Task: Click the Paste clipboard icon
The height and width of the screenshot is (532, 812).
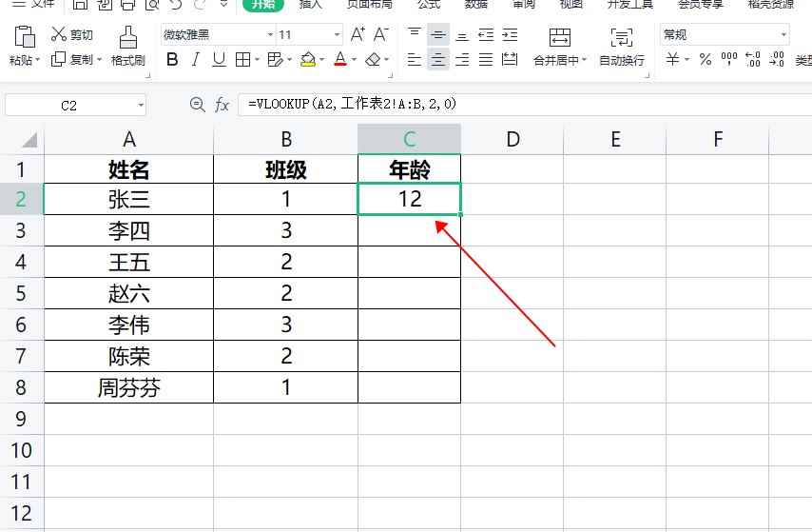Action: [x=25, y=36]
